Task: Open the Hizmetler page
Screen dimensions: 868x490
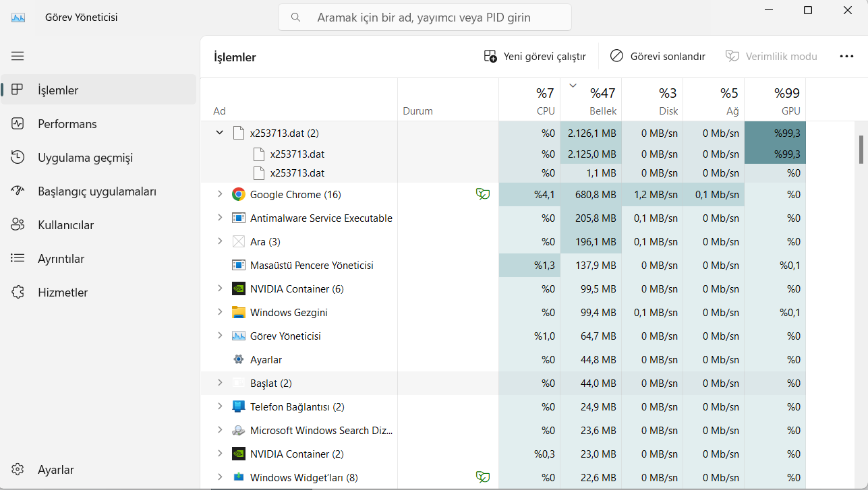Action: pyautogui.click(x=98, y=293)
